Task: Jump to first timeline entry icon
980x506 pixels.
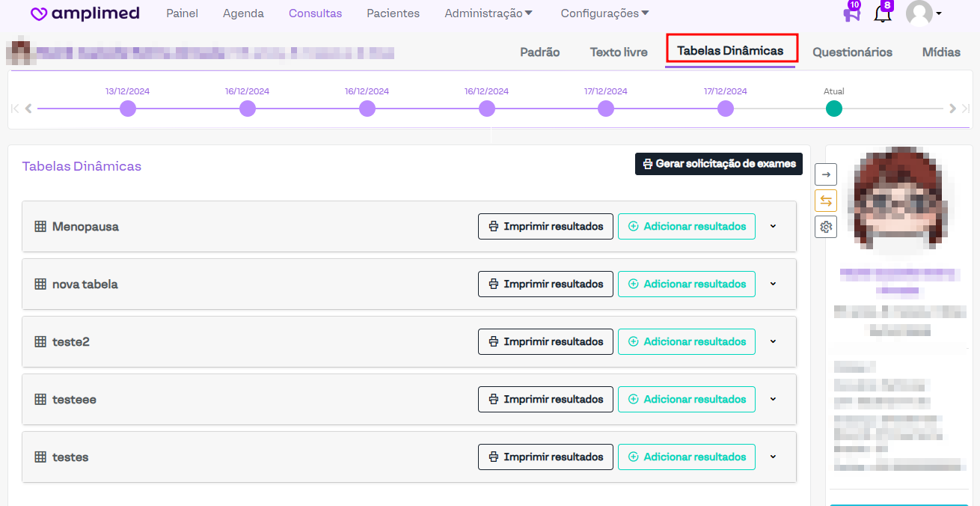Action: pyautogui.click(x=15, y=109)
